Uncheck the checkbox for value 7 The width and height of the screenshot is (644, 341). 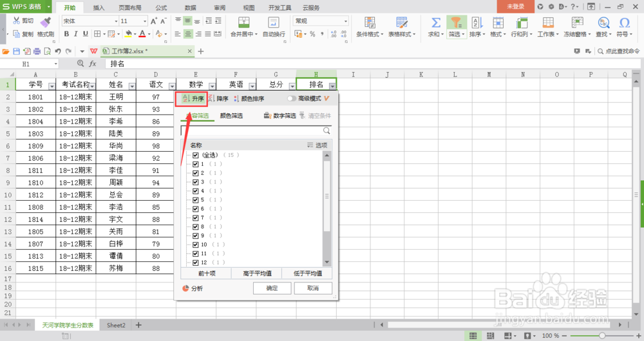tap(196, 218)
